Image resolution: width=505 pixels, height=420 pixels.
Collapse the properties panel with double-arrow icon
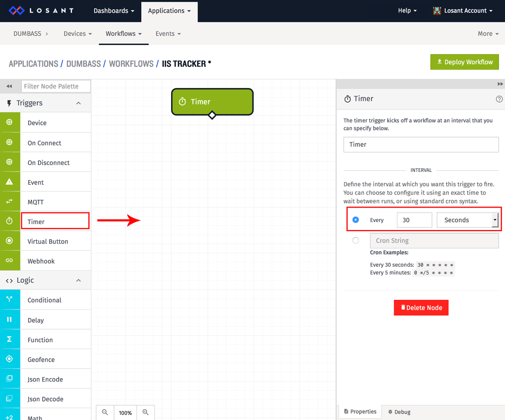[x=500, y=84]
